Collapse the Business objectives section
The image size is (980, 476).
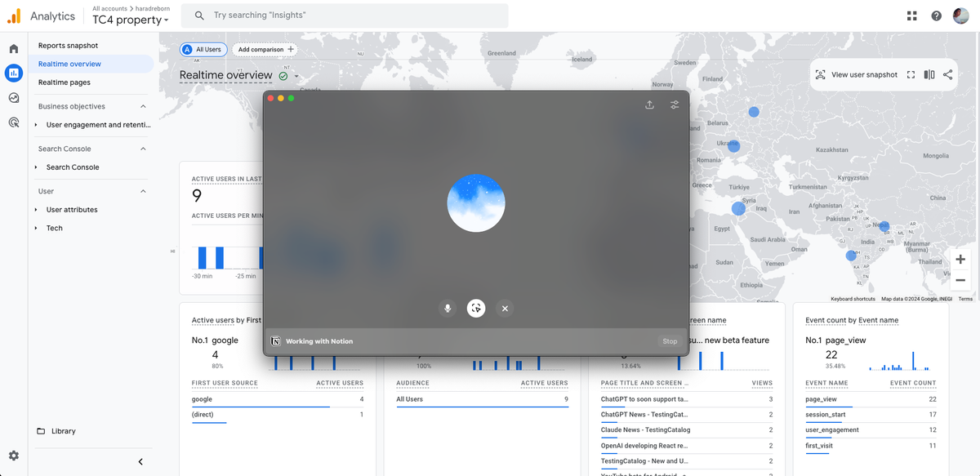coord(144,106)
